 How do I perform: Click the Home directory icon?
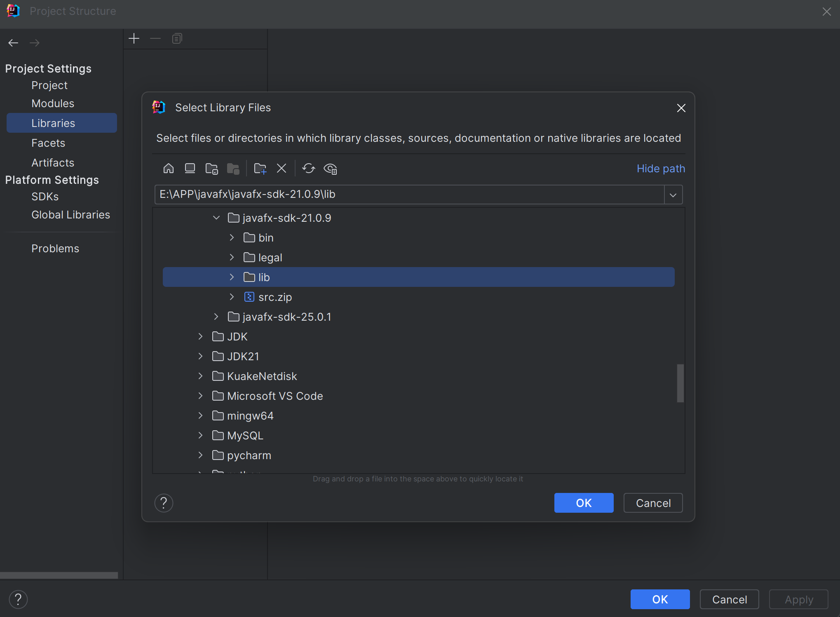tap(169, 169)
